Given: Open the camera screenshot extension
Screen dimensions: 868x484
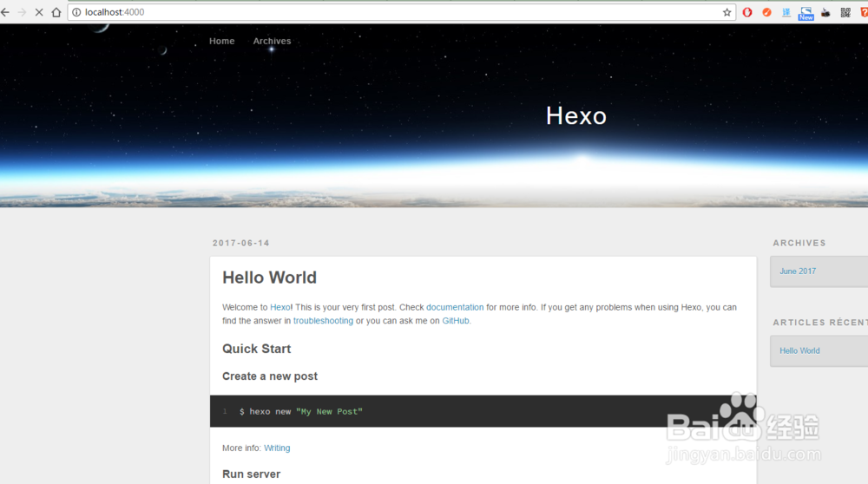Looking at the screenshot, I should (x=825, y=12).
